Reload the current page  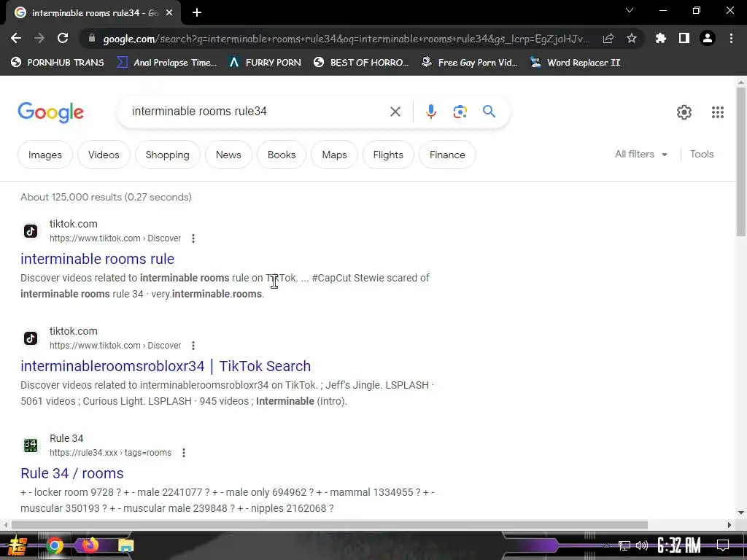click(x=63, y=38)
